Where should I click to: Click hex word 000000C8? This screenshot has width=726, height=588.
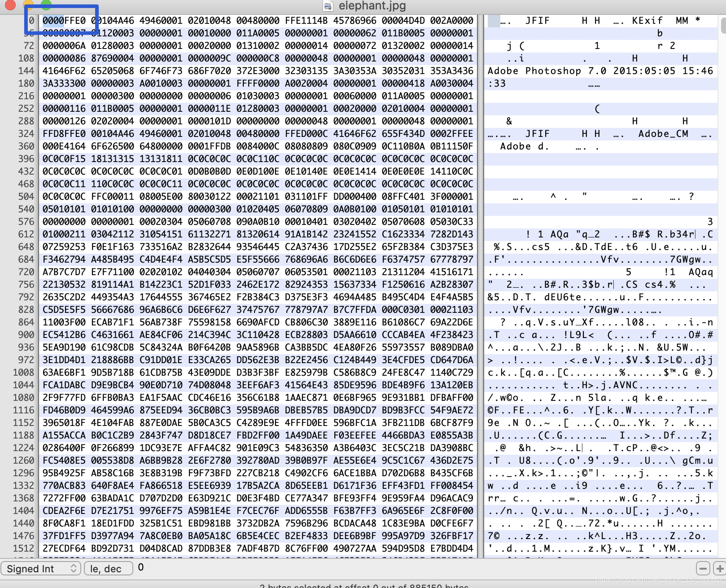tap(258, 58)
